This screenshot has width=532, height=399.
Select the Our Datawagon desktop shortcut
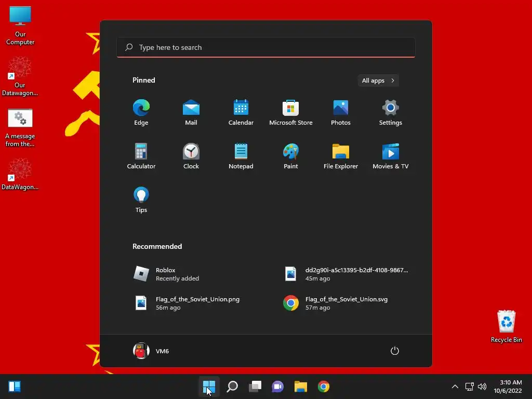20,76
